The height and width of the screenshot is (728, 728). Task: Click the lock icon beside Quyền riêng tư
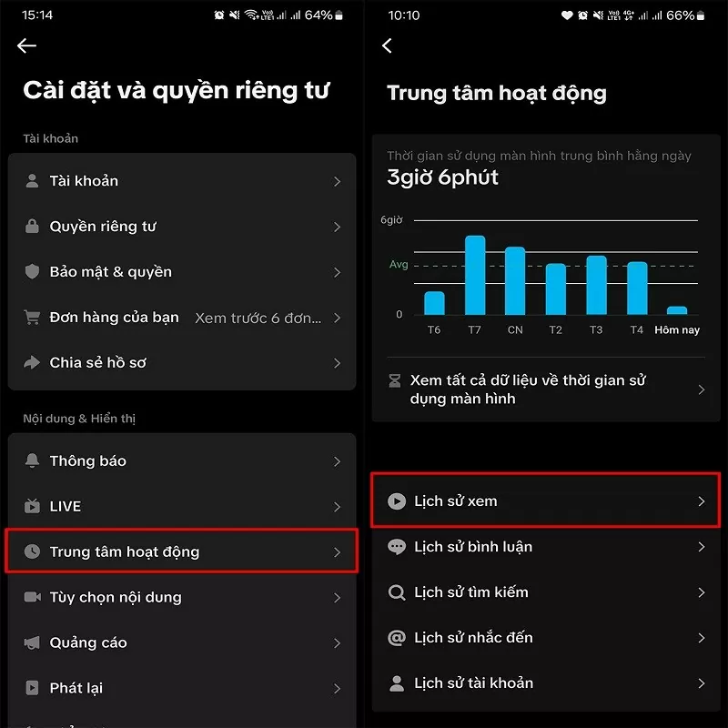[33, 227]
